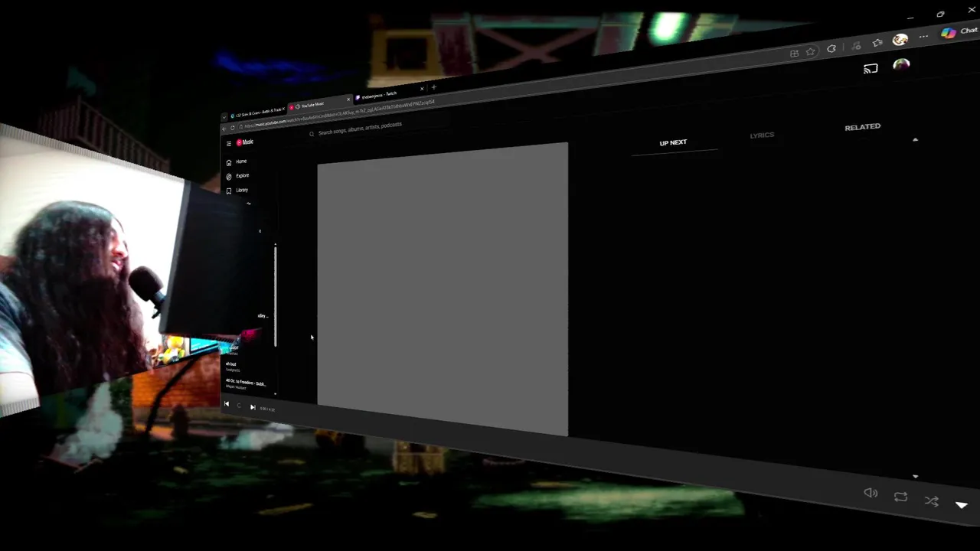The height and width of the screenshot is (551, 980).
Task: Click queue scrollbar up arrow
Action: (915, 140)
